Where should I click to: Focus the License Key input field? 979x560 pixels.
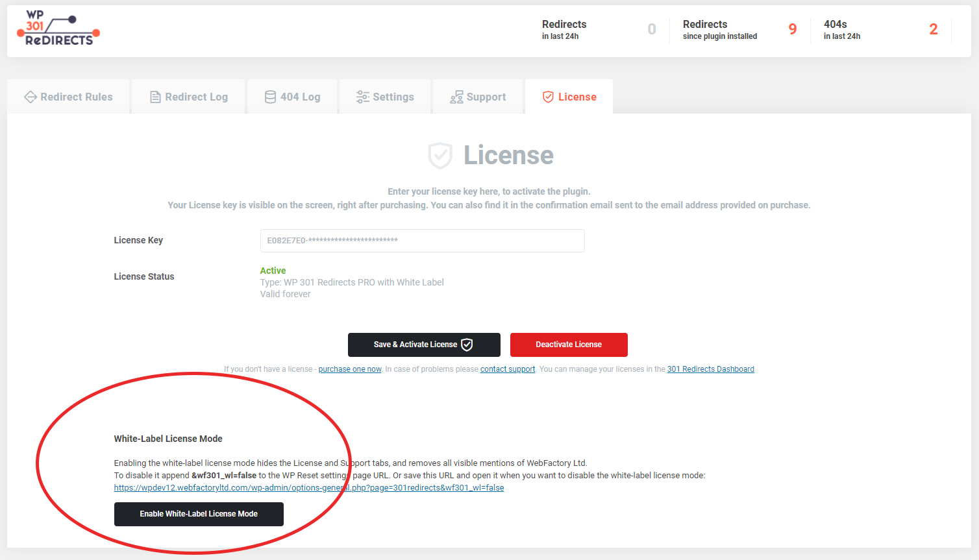click(x=423, y=241)
